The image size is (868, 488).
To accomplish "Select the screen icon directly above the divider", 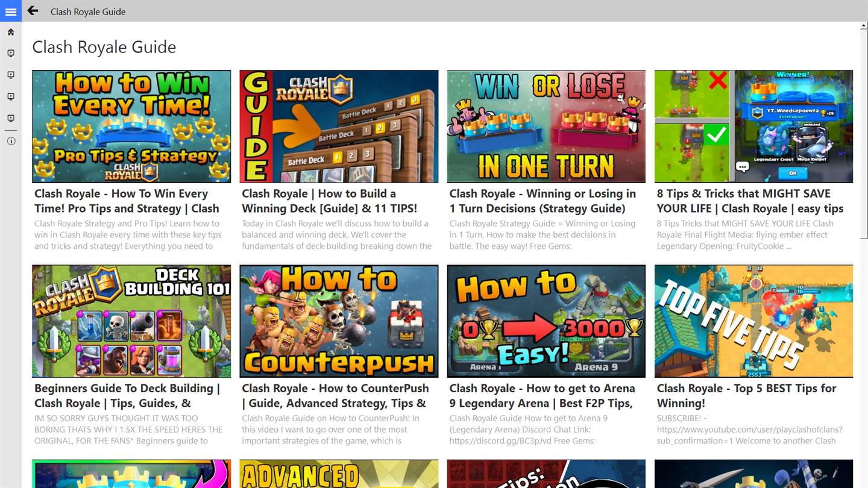I will (x=11, y=119).
